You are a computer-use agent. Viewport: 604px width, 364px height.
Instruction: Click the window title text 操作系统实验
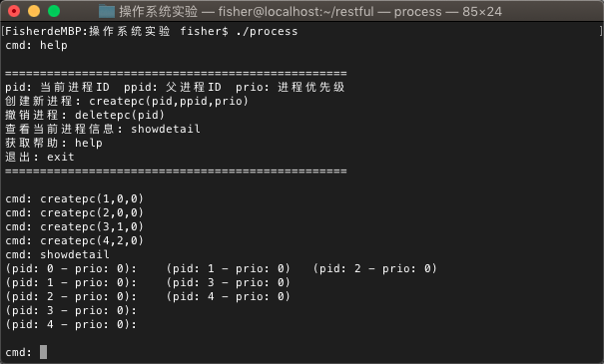coord(159,12)
